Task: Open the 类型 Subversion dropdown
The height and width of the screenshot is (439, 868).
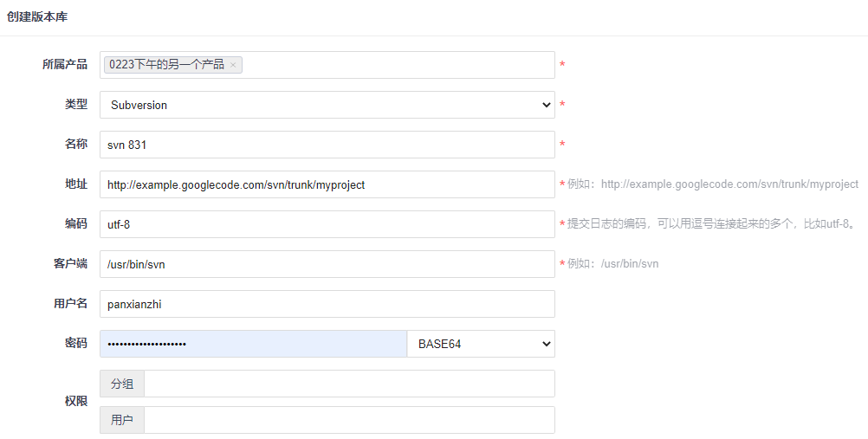Action: [x=327, y=105]
